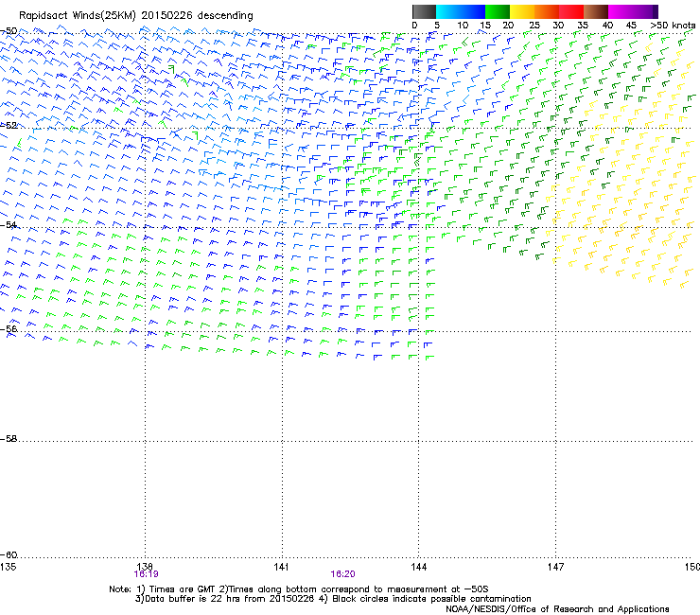
Task: Select the blue 5-15 knots legend swatch
Action: (x=461, y=11)
